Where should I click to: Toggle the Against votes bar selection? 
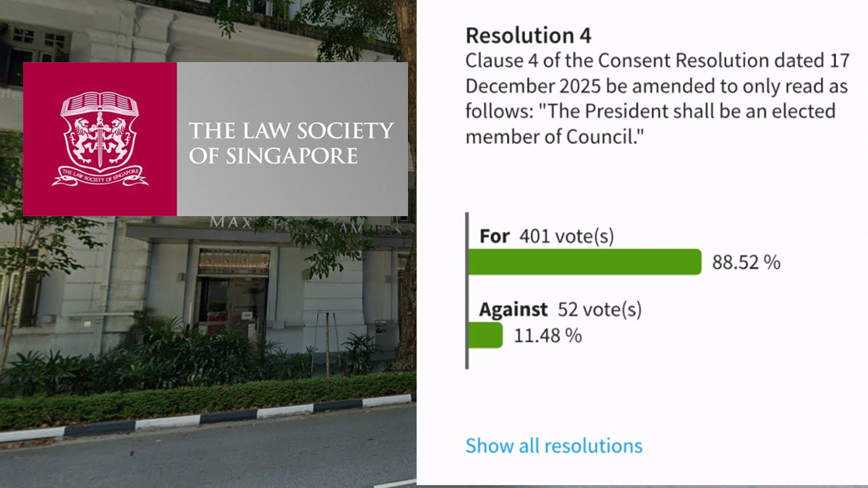[x=485, y=335]
